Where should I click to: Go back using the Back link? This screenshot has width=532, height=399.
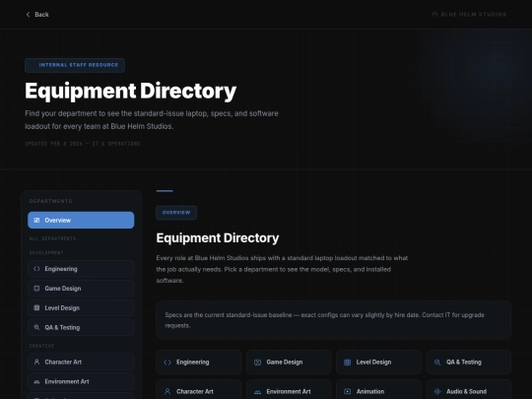click(37, 14)
